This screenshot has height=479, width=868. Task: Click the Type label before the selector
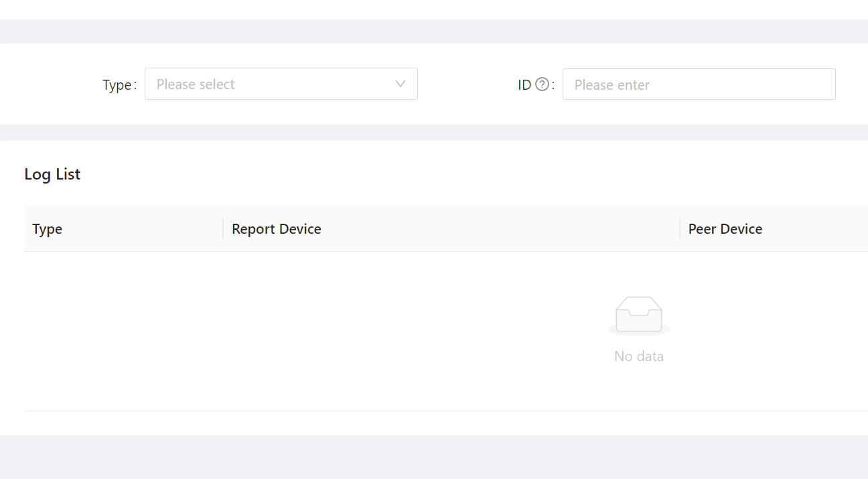pyautogui.click(x=117, y=84)
